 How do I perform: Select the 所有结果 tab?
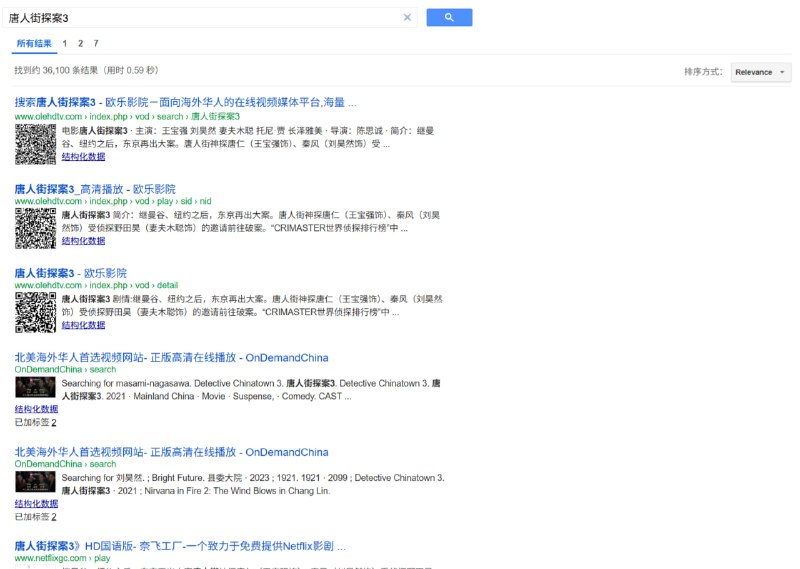tap(34, 43)
